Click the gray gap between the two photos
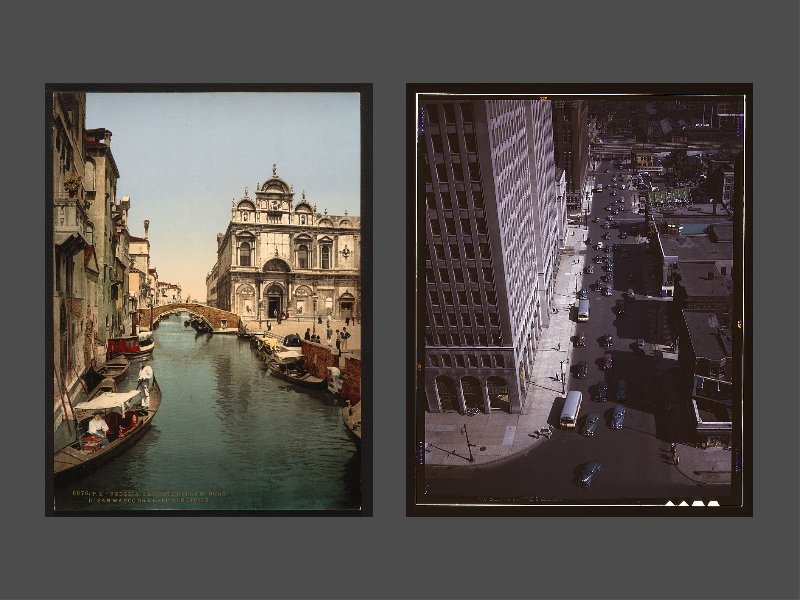 point(389,300)
